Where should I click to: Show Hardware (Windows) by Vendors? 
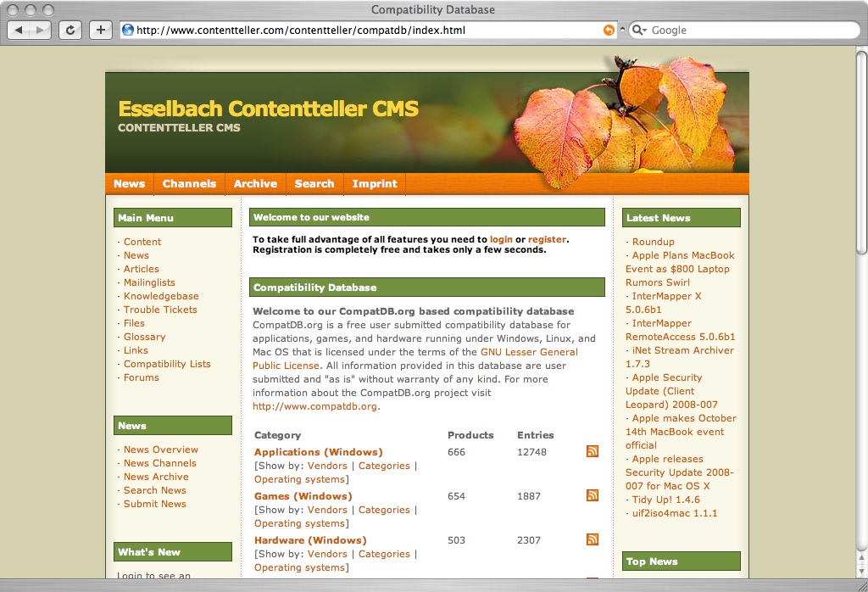coord(327,554)
